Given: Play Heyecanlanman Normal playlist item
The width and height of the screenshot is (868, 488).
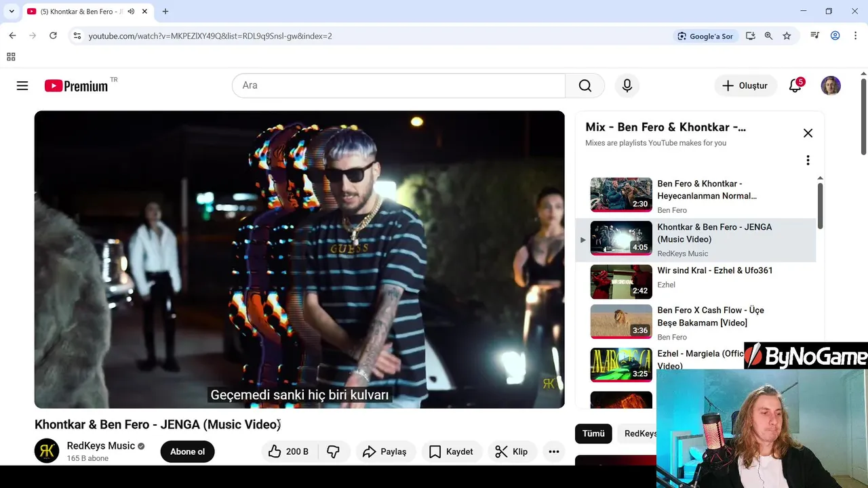Looking at the screenshot, I should 696,195.
